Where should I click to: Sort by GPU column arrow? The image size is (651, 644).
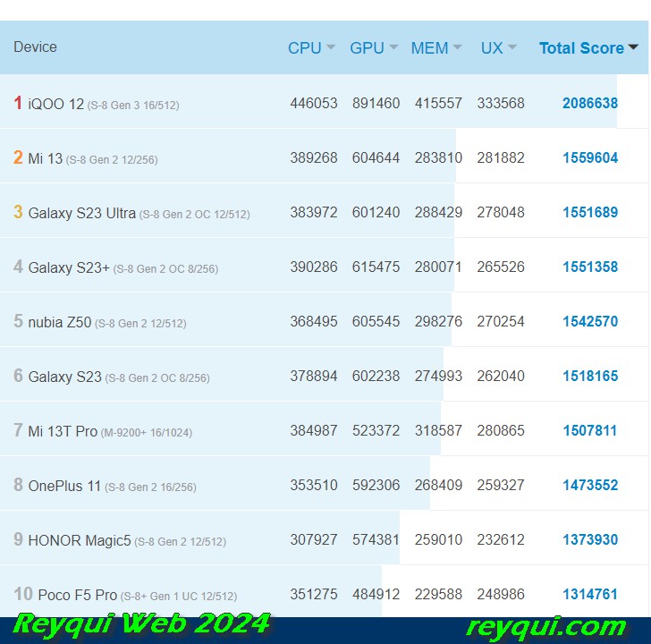click(x=393, y=47)
